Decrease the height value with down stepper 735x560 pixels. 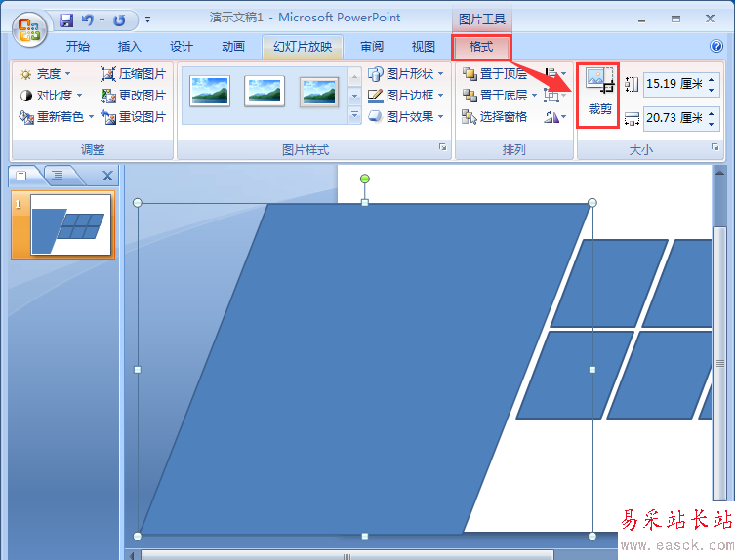coord(712,90)
